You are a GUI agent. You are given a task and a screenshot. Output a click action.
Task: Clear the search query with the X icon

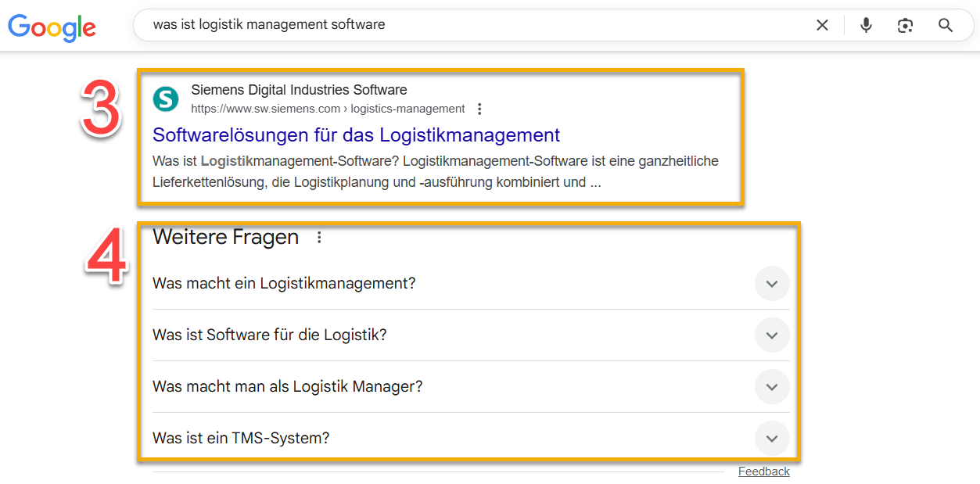tap(822, 25)
